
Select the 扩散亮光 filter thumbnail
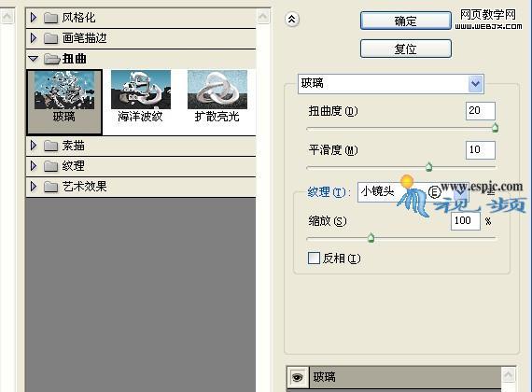[217, 96]
